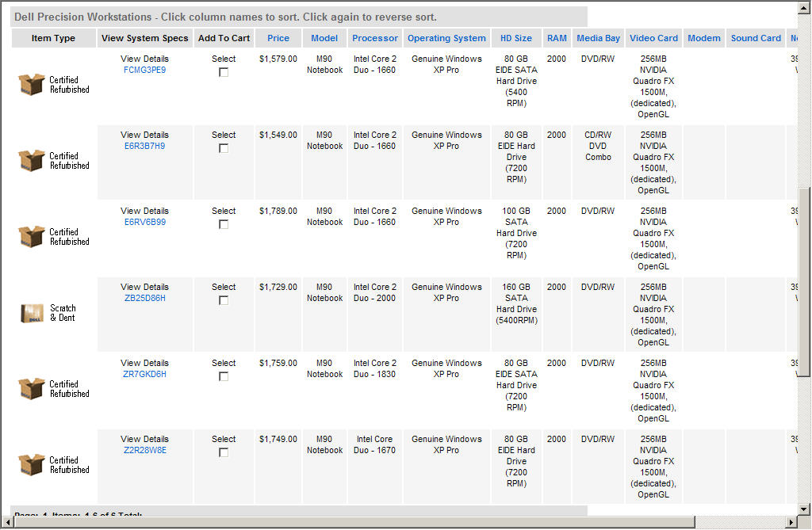
Task: Open system details link FCMG3PE9
Action: point(144,70)
